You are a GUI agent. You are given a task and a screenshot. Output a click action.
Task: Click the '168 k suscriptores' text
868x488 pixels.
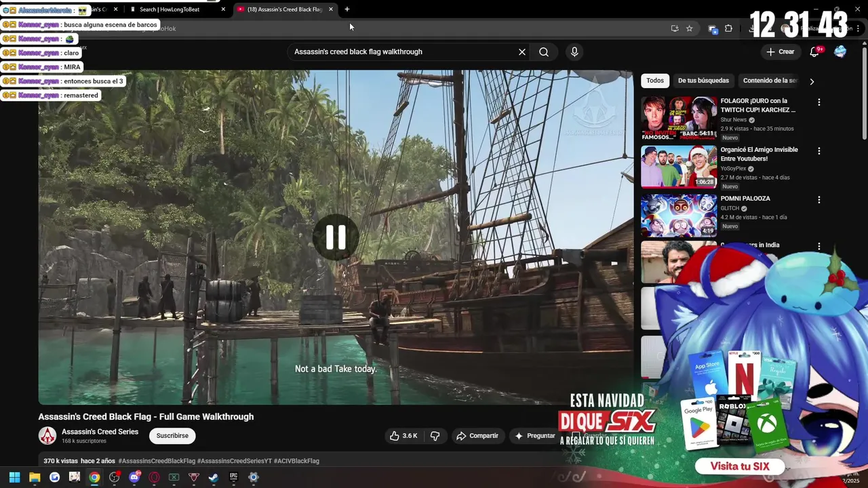click(x=84, y=441)
